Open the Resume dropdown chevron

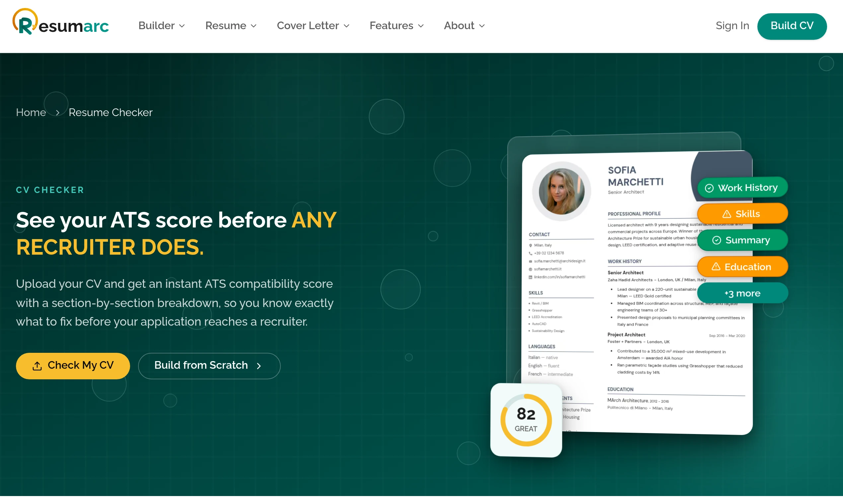tap(254, 26)
